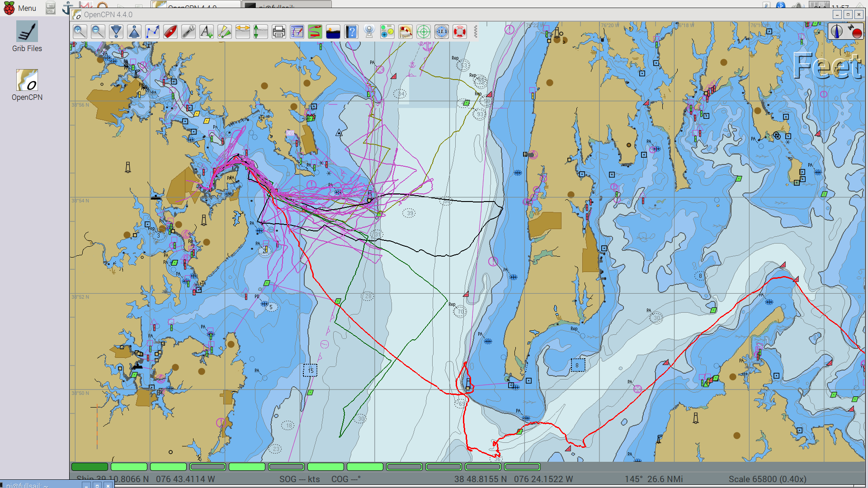Open Options via the wrench icon

tap(189, 32)
